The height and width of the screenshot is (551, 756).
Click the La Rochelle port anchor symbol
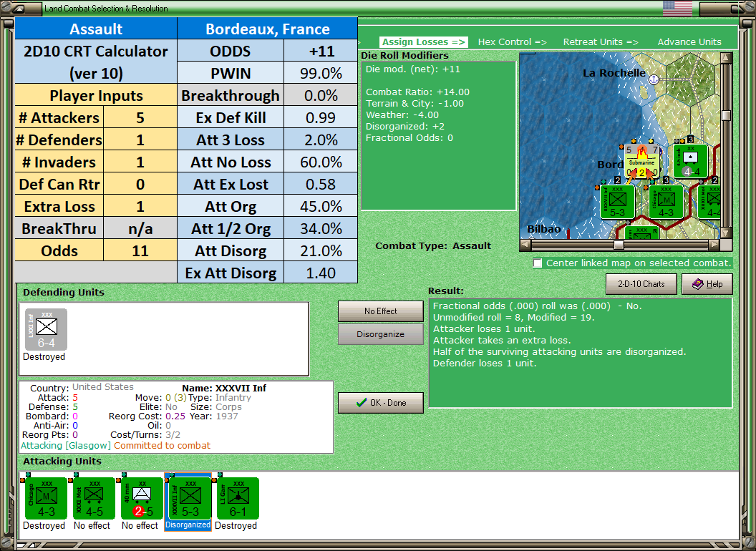tap(654, 79)
